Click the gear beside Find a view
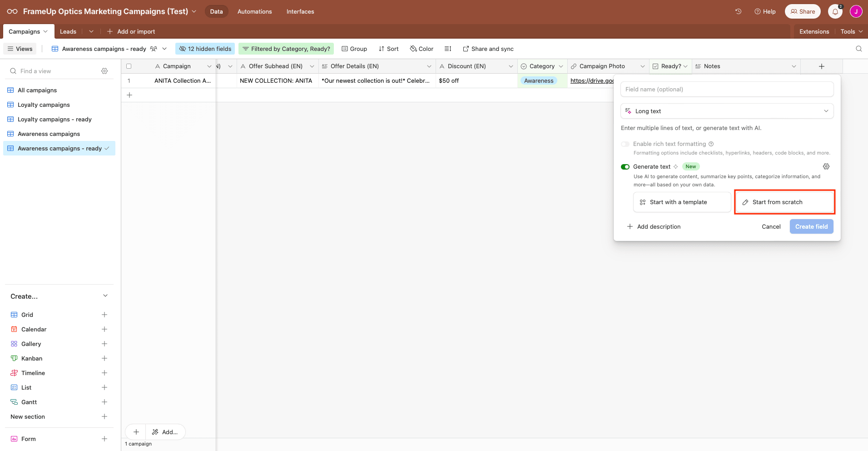 point(104,71)
